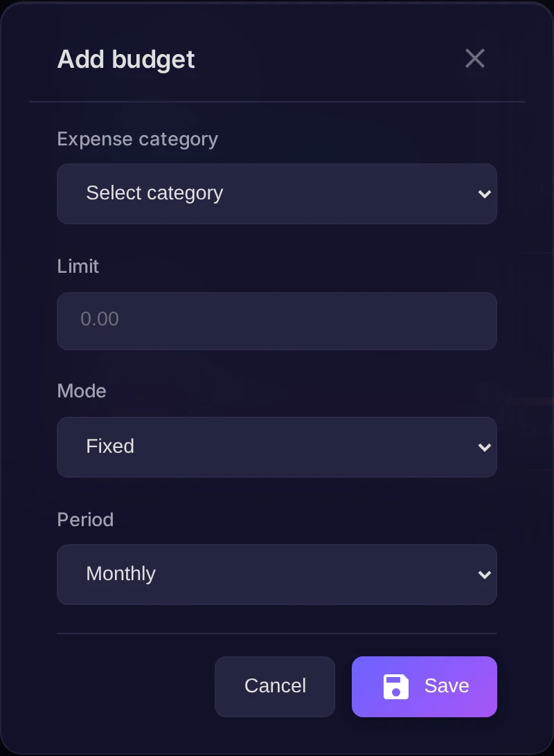The height and width of the screenshot is (756, 554).
Task: Open the Period dropdown showing Monthly
Action: 277,574
